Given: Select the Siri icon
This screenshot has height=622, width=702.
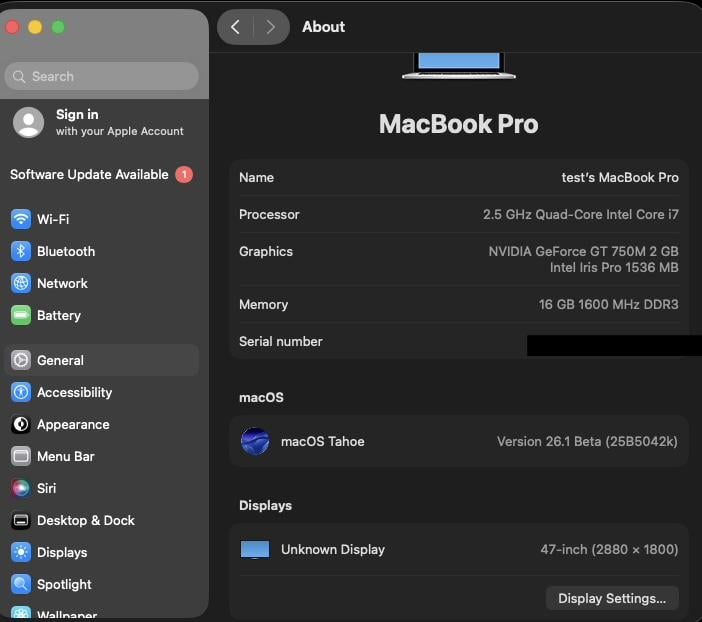Looking at the screenshot, I should [21, 488].
